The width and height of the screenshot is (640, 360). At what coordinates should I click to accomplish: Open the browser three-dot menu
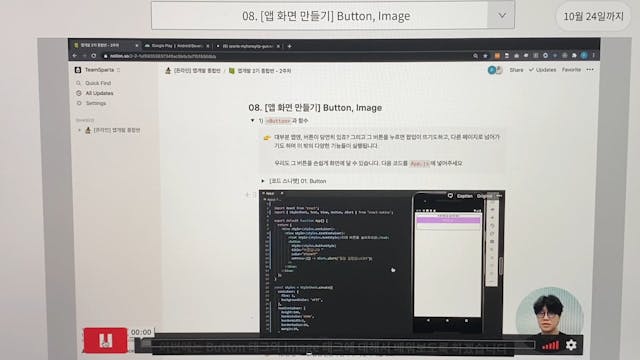pyautogui.click(x=593, y=56)
